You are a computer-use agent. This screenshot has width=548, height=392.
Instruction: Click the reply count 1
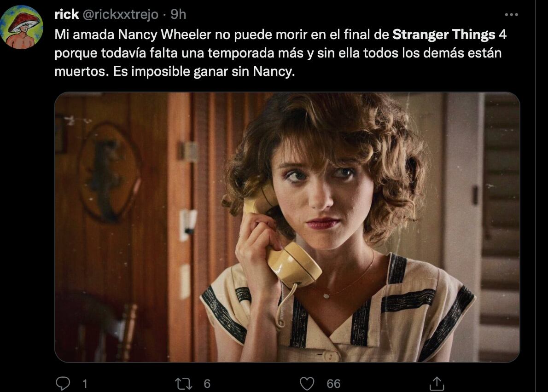pos(85,384)
